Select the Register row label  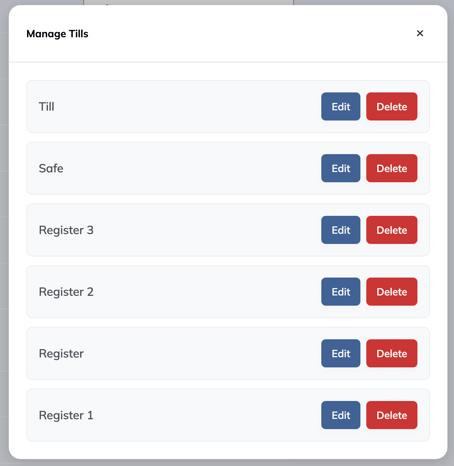point(61,354)
